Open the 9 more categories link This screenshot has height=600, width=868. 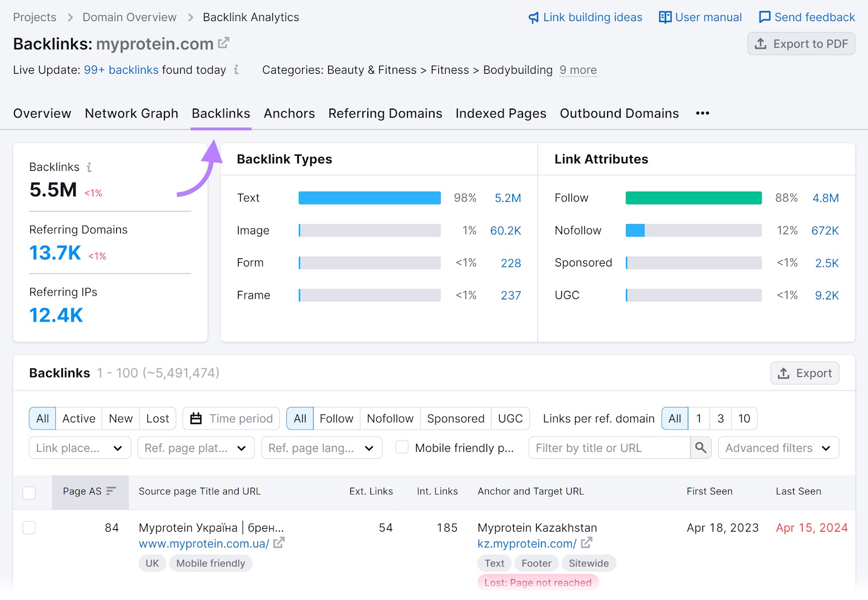click(578, 70)
